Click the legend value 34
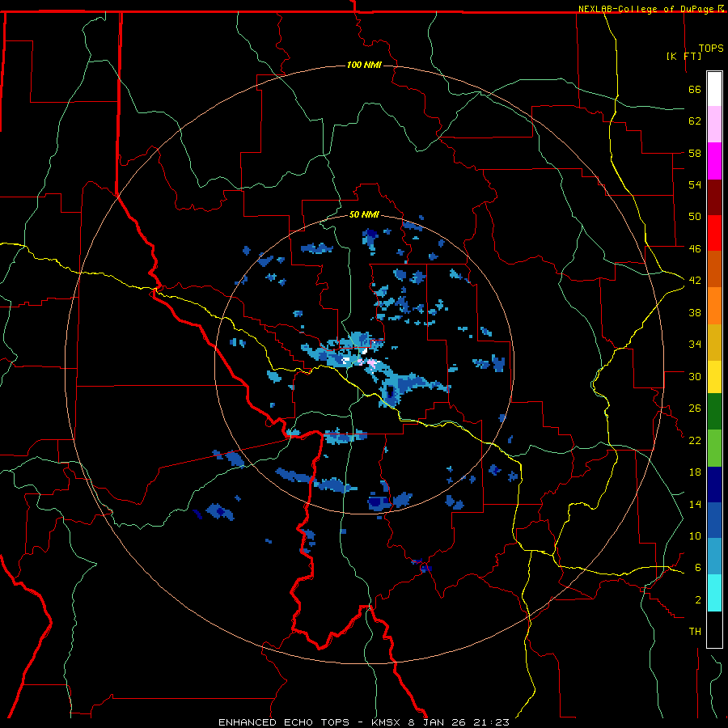Viewport: 728px width, 728px height. click(695, 345)
